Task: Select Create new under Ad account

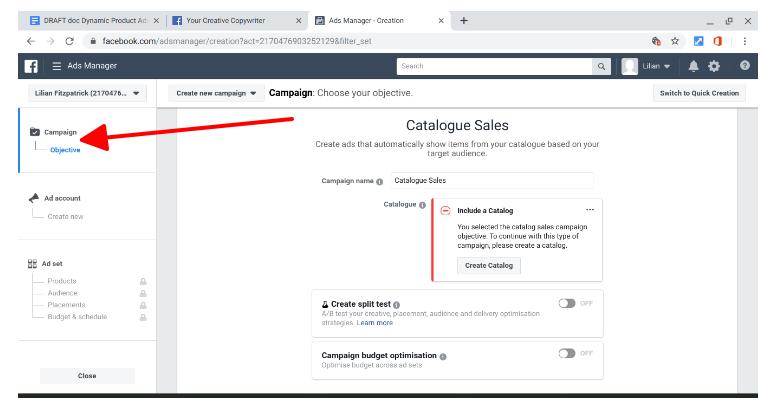Action: tap(65, 216)
